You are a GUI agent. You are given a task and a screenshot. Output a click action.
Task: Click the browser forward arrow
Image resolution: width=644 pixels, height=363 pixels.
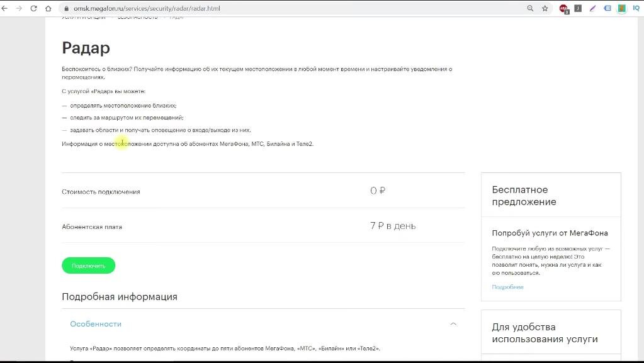click(19, 8)
